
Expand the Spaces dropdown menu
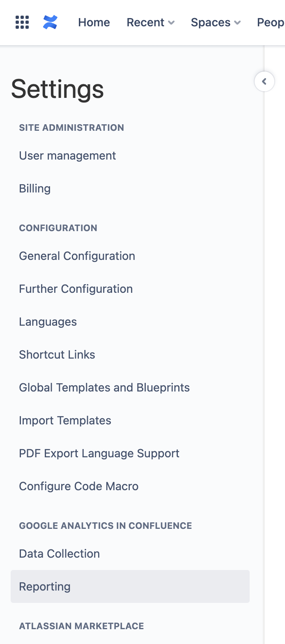coord(216,22)
